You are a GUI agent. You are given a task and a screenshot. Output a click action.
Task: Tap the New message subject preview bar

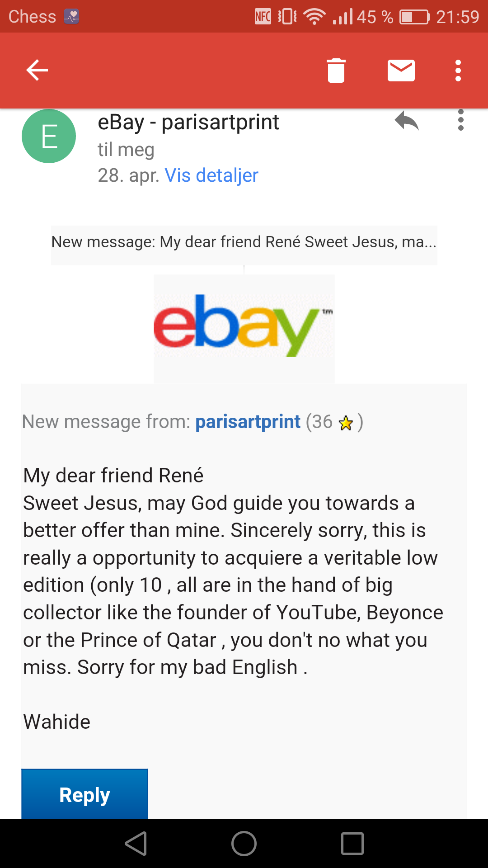tap(244, 243)
